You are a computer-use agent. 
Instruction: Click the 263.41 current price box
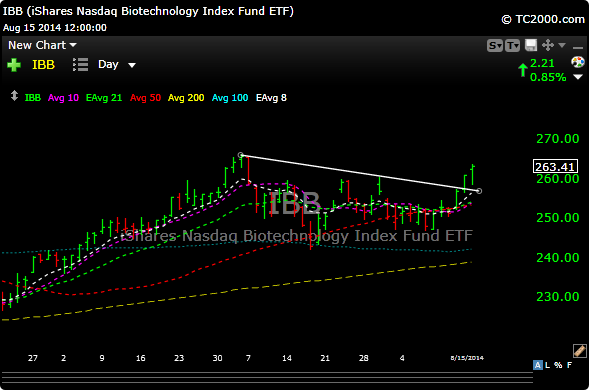pos(555,166)
